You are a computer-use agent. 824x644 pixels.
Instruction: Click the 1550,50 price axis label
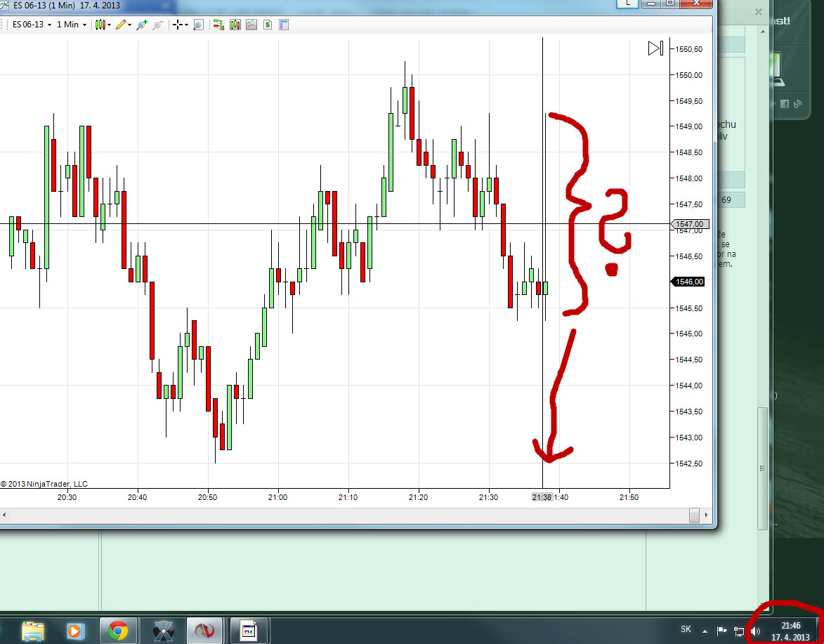point(688,49)
